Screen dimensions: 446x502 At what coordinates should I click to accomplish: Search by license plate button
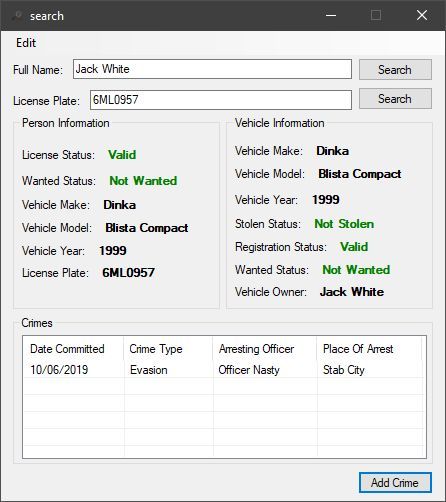coord(395,99)
